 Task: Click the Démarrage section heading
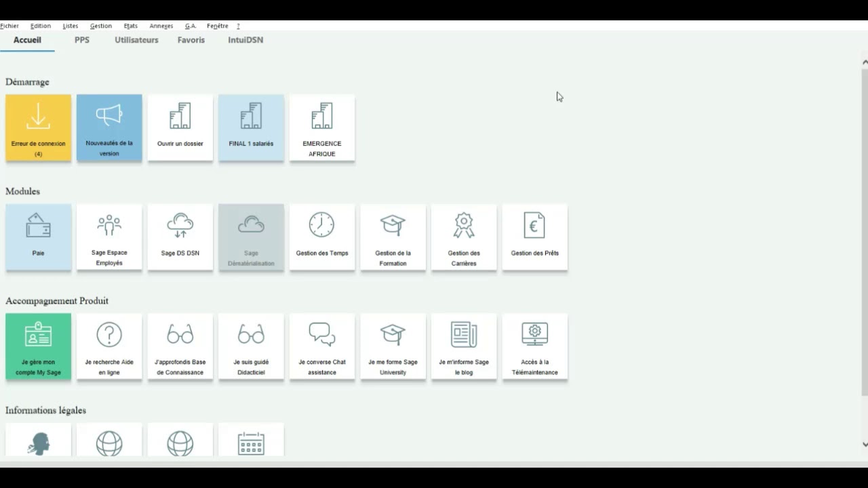[x=27, y=82]
